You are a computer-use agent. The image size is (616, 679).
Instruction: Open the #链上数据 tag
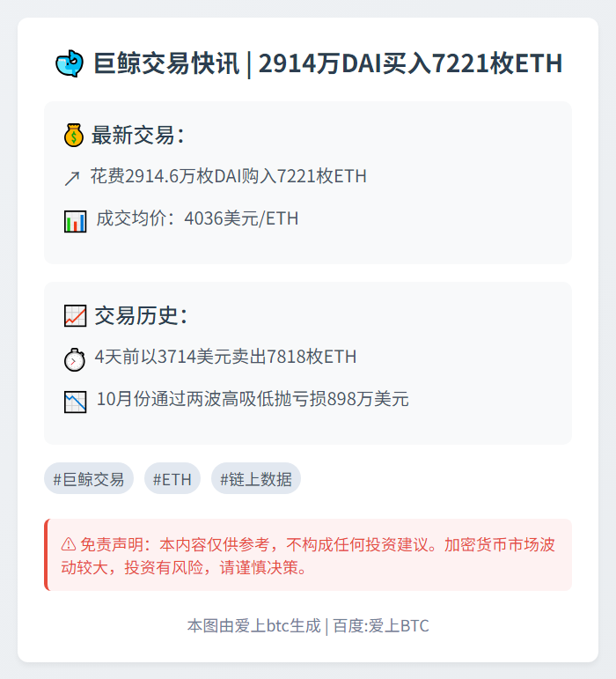[256, 479]
